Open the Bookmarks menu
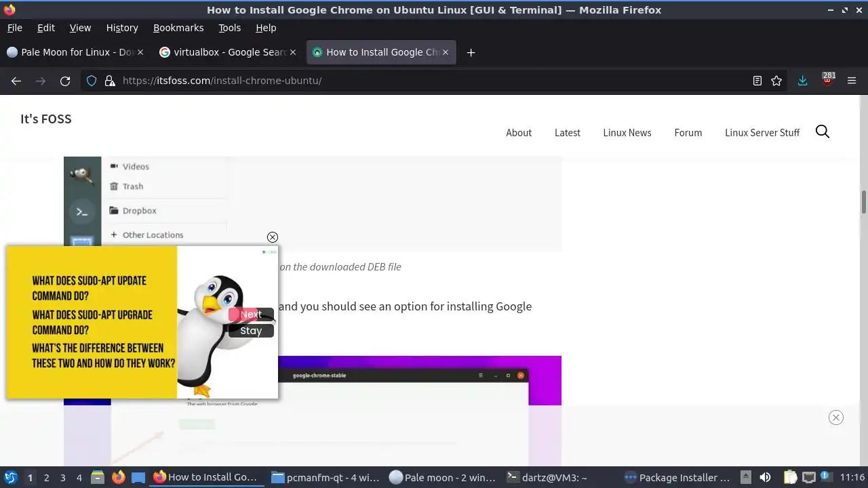Image resolution: width=868 pixels, height=488 pixels. [x=178, y=28]
